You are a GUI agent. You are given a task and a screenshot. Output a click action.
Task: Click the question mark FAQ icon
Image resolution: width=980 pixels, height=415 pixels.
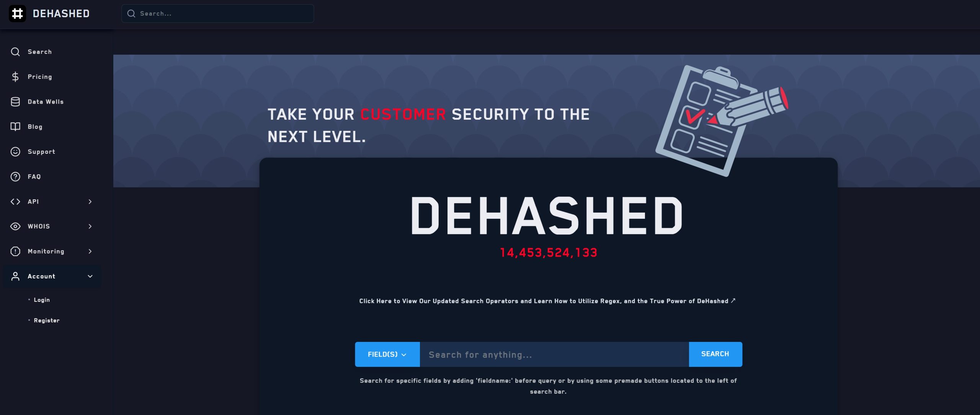pyautogui.click(x=15, y=176)
